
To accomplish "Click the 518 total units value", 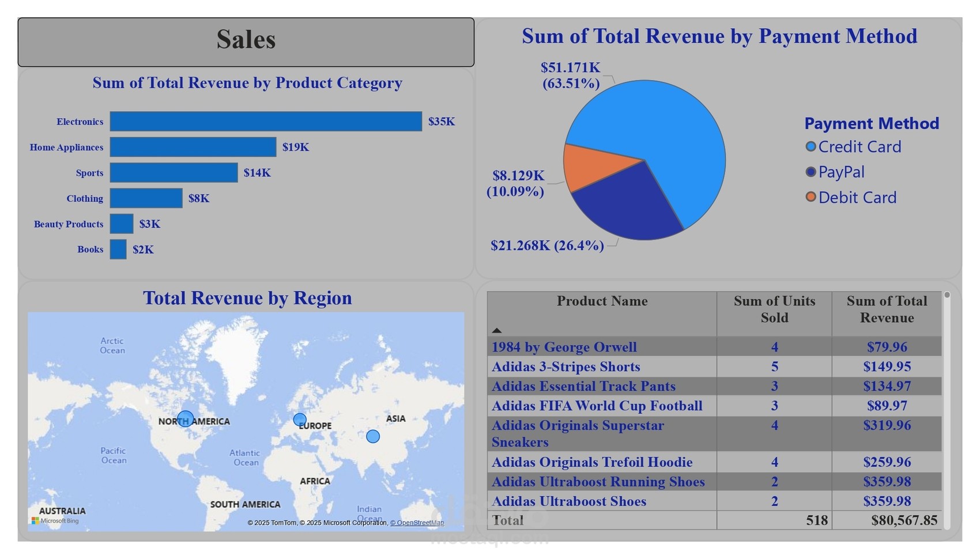I will coord(817,520).
